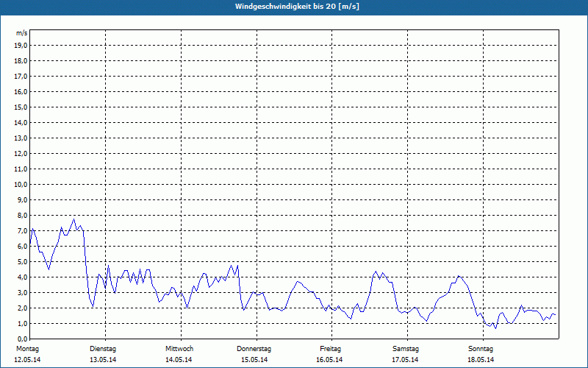Click the m/s unit label
Image resolution: width=588 pixels, height=368 pixels.
pyautogui.click(x=22, y=33)
